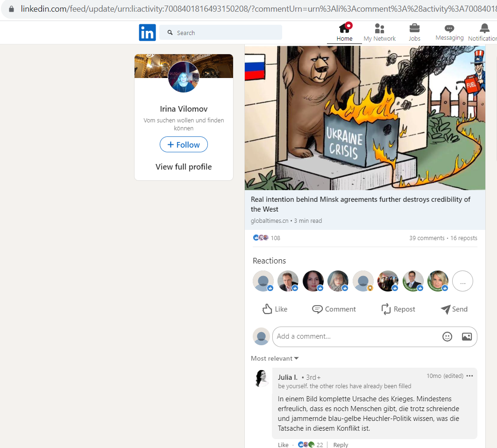497x448 pixels.
Task: Click 'be yourself. the other roles' headline
Action: (345, 386)
